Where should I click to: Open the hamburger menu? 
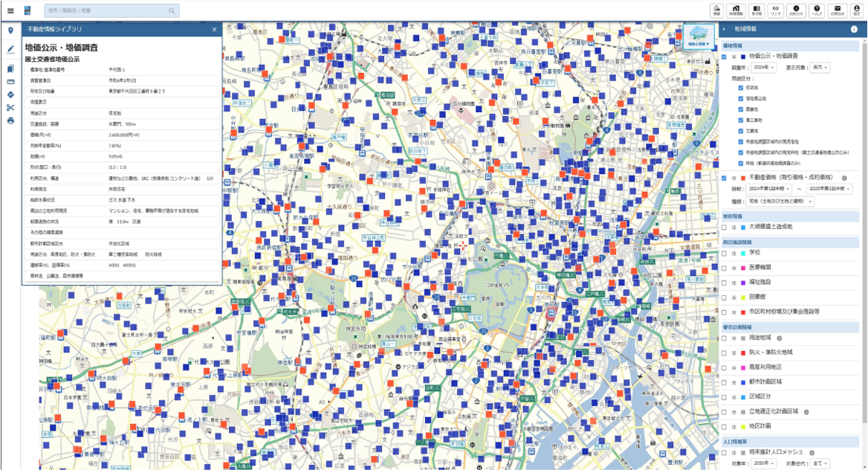click(x=10, y=10)
